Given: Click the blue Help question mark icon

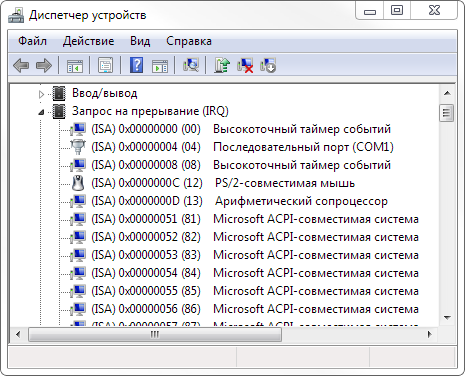Looking at the screenshot, I should pyautogui.click(x=137, y=65).
